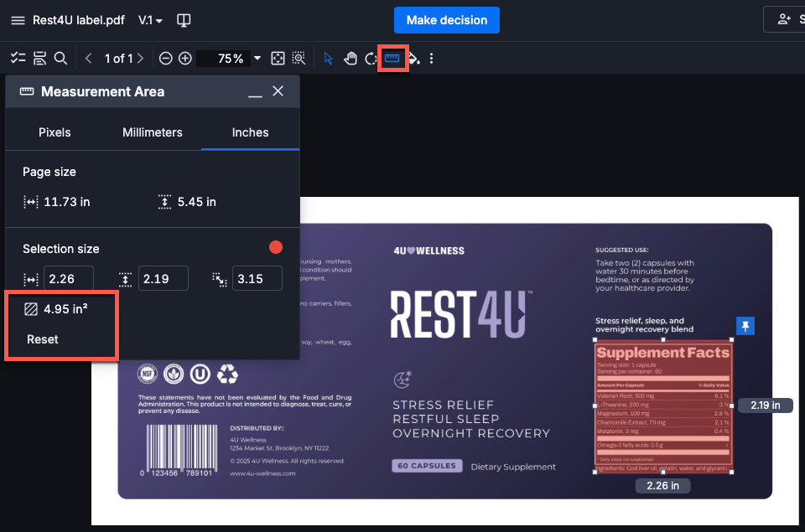Image resolution: width=805 pixels, height=532 pixels.
Task: Select the marquee zoom tool
Action: coord(299,59)
